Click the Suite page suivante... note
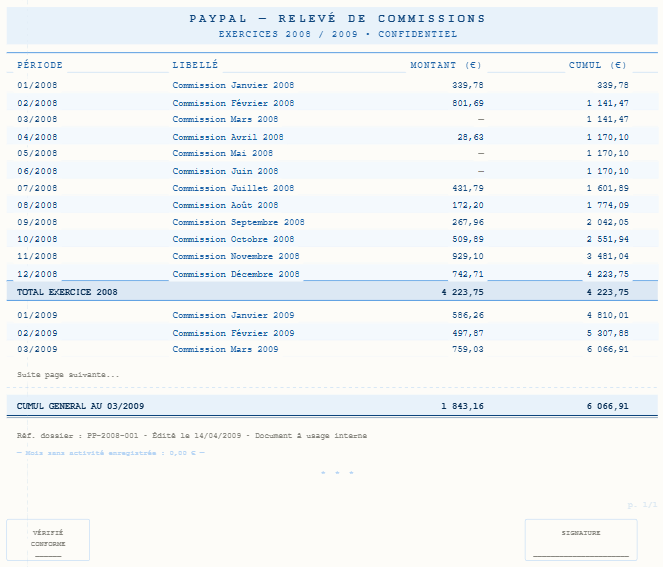The image size is (663, 567). click(x=68, y=375)
